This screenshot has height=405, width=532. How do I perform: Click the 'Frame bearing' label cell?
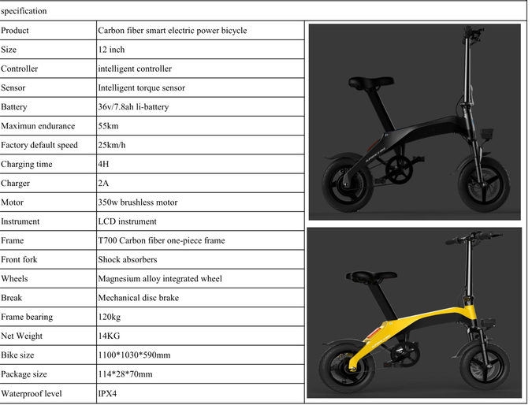click(x=48, y=317)
